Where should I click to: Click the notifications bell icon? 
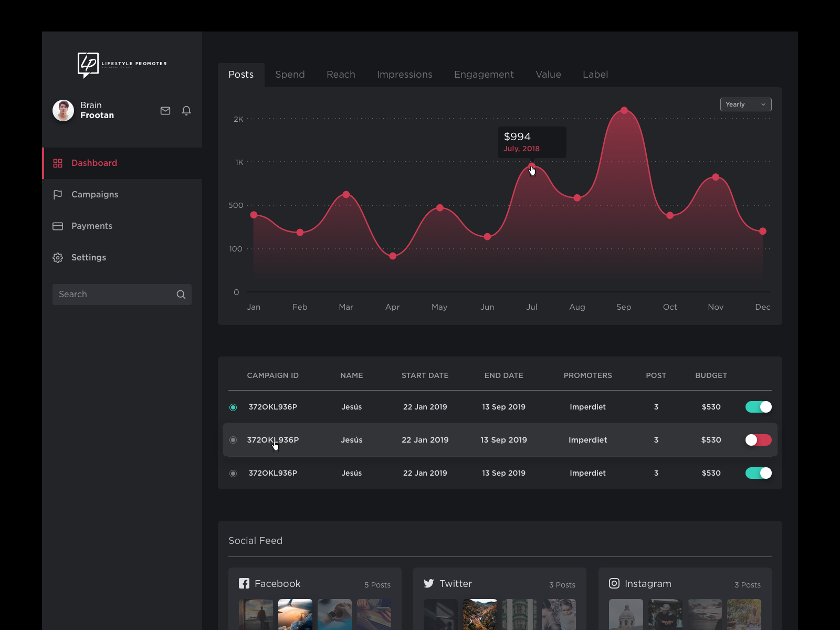[x=186, y=111]
